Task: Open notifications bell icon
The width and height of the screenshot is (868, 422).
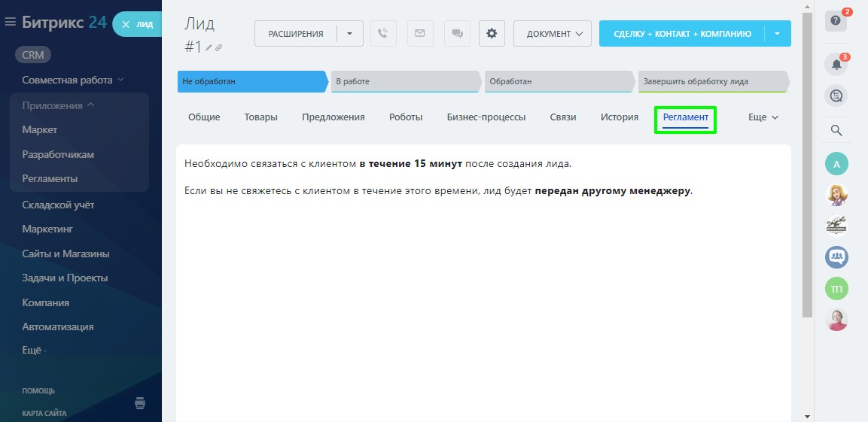Action: 836,65
